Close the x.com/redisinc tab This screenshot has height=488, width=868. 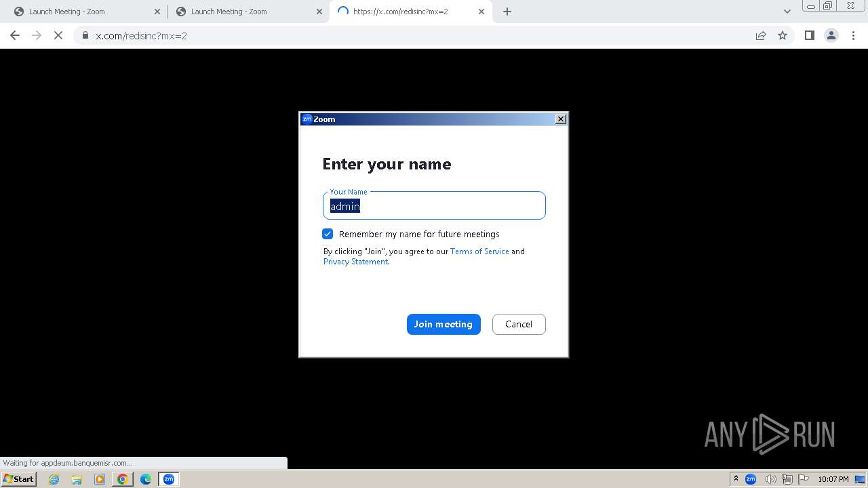pos(481,12)
